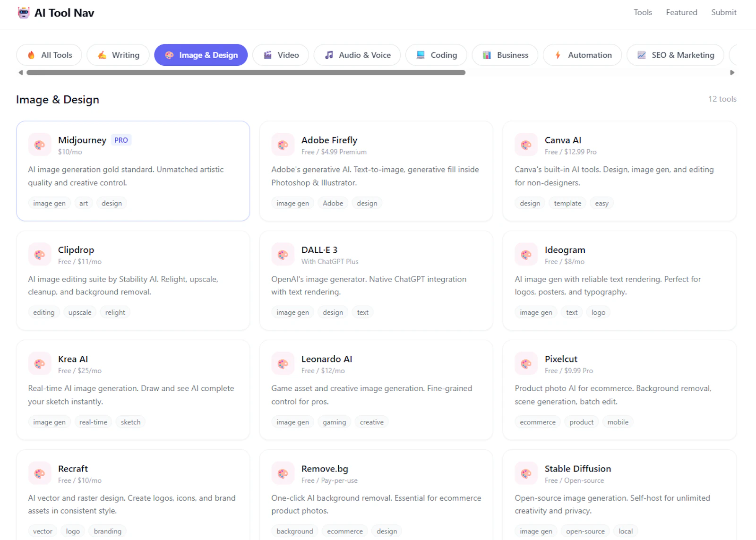756x540 pixels.
Task: Click the palette icon on Pixelcut card
Action: click(x=526, y=364)
